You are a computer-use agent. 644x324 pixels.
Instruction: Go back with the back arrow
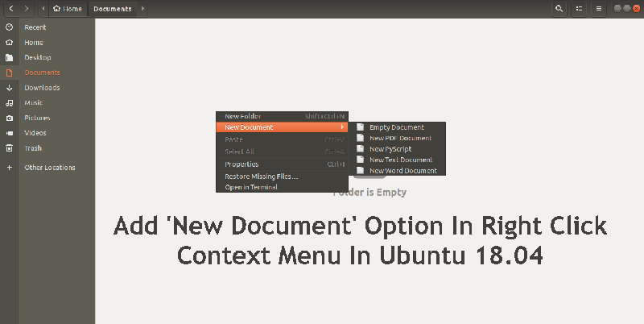11,8
